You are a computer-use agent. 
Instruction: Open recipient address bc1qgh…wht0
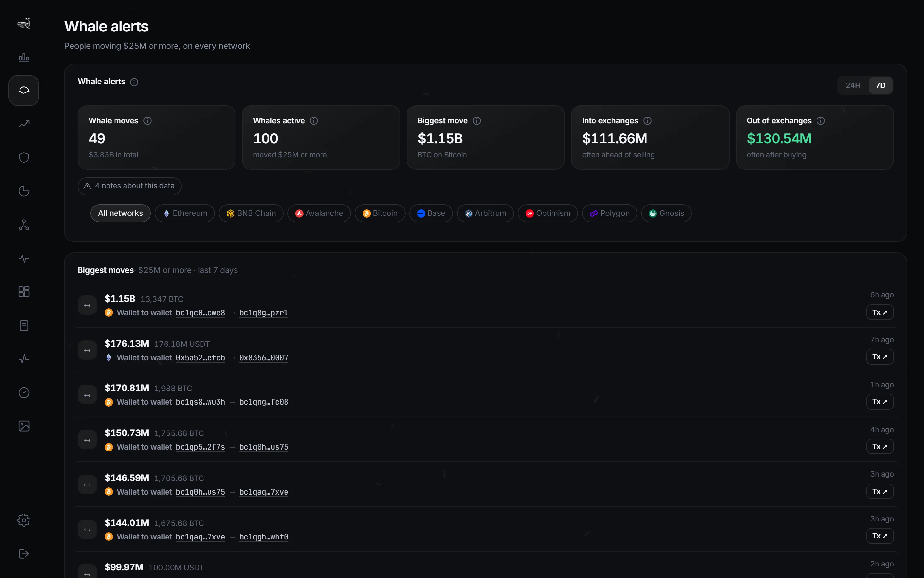[x=264, y=537]
